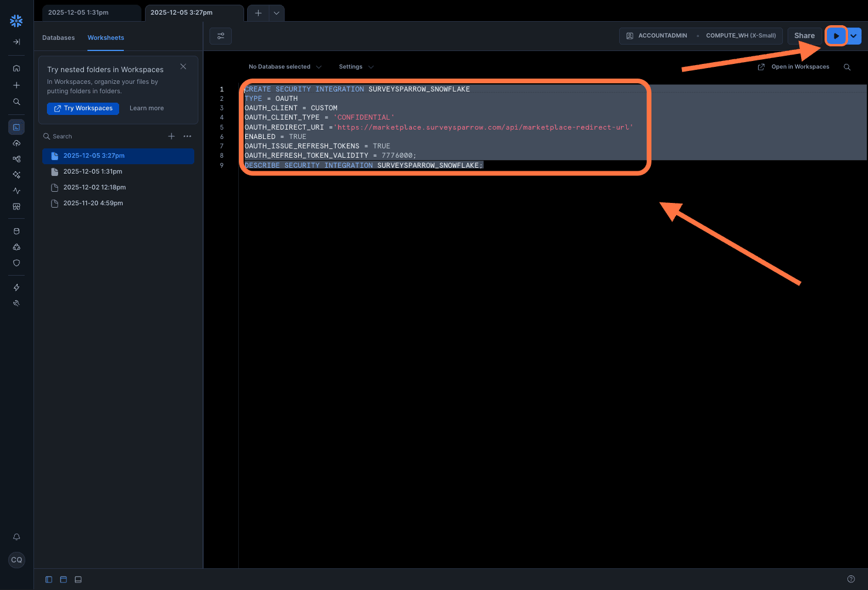Open the filter settings icon button
The height and width of the screenshot is (590, 868).
point(221,36)
